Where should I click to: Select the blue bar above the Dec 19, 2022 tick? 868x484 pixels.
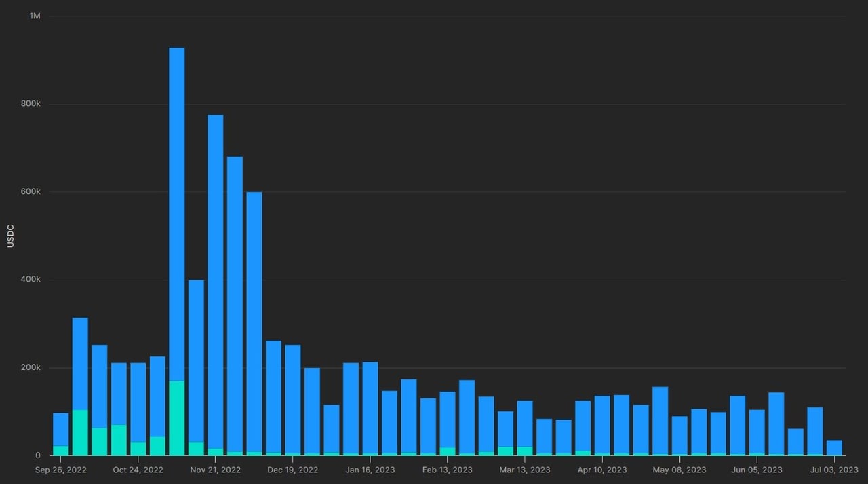pyautogui.click(x=293, y=399)
